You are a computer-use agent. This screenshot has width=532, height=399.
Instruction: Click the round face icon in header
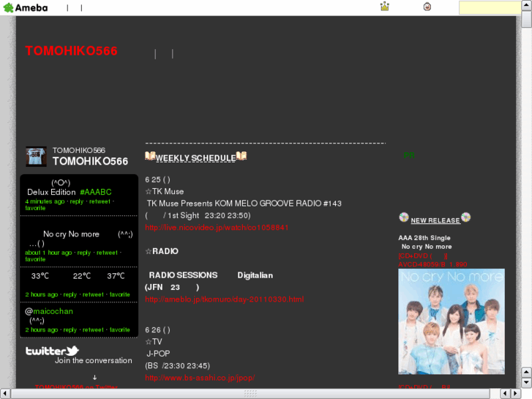click(427, 7)
